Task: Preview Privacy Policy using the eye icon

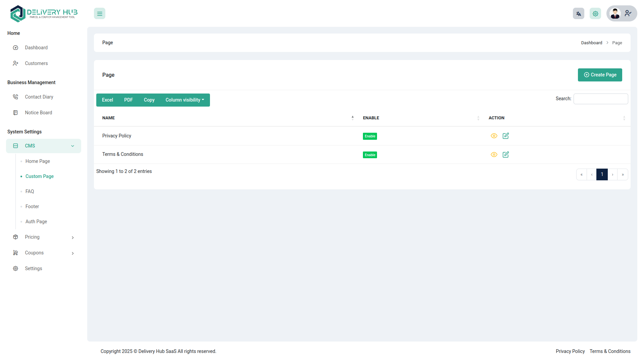Action: click(494, 136)
